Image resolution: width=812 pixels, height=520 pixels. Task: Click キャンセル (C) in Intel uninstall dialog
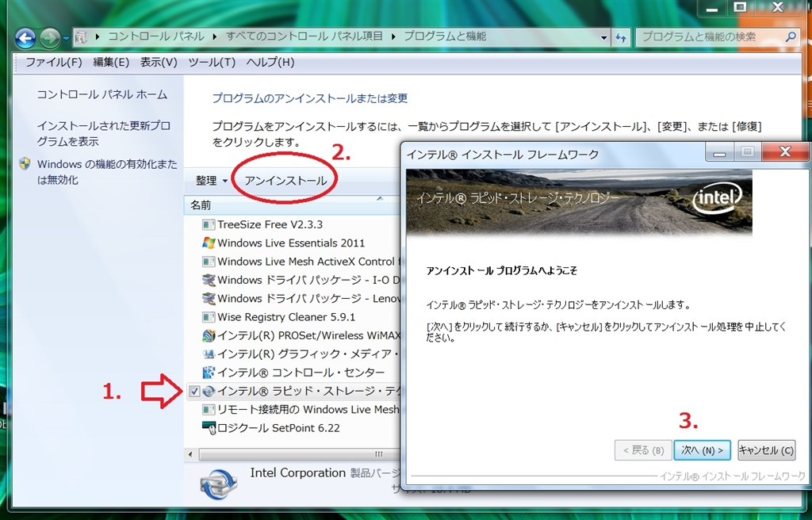[x=766, y=450]
